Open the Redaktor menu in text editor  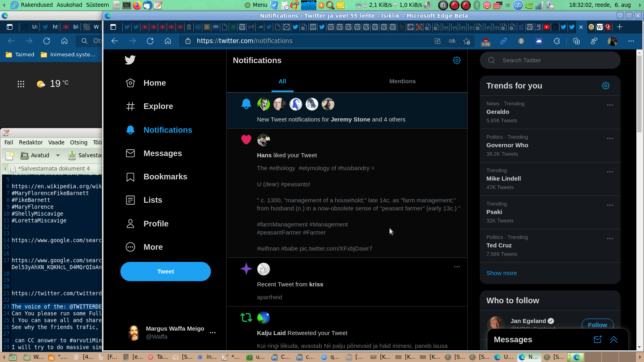tap(31, 142)
